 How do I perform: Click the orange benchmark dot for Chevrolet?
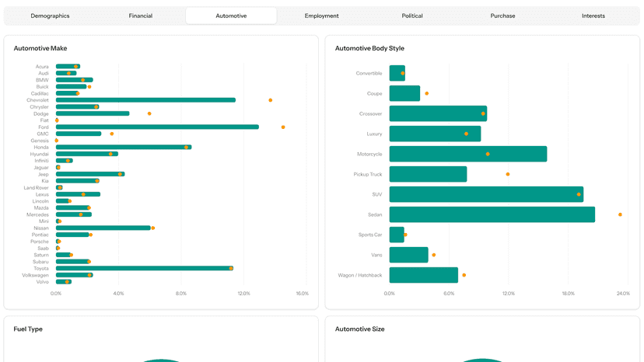point(270,100)
